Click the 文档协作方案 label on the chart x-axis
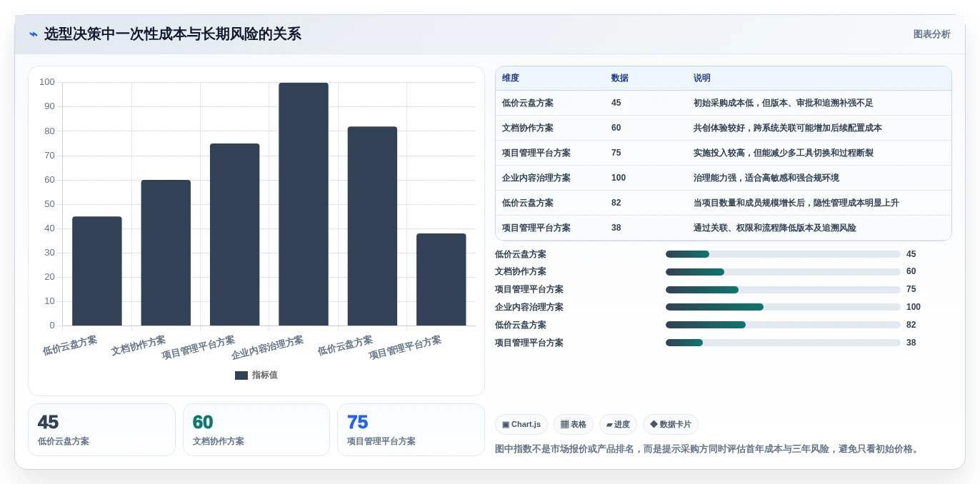980x484 pixels. (x=138, y=346)
